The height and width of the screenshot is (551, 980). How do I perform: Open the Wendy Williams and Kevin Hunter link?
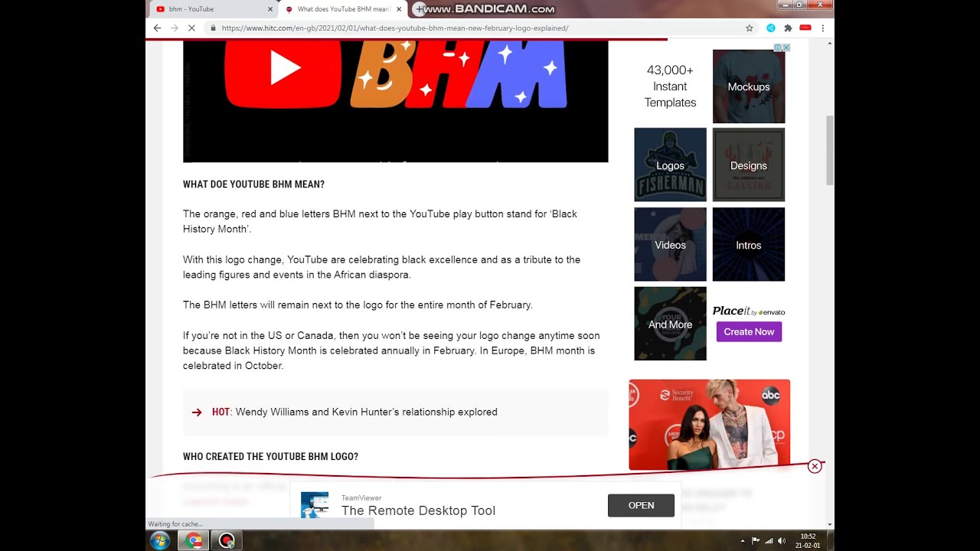click(366, 412)
